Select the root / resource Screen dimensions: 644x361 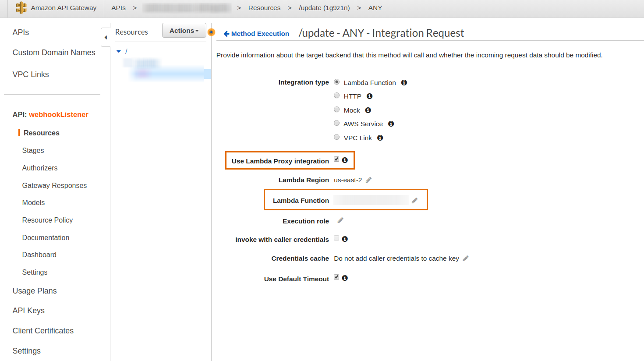(126, 51)
